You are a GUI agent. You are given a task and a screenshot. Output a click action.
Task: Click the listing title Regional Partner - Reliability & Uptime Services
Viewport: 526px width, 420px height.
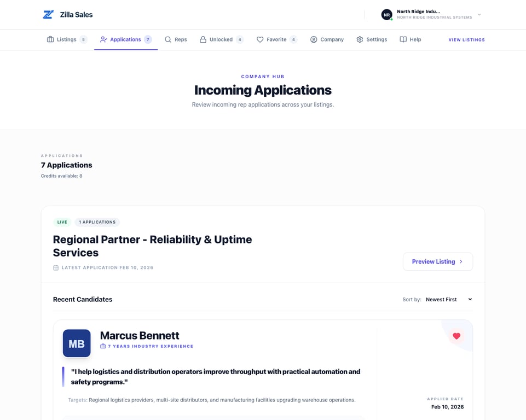coord(152,246)
